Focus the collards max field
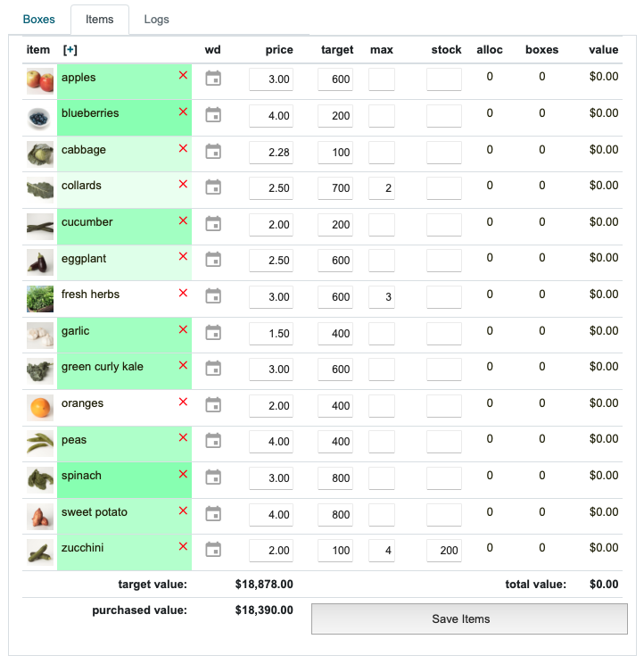The height and width of the screenshot is (664, 644). coord(382,188)
